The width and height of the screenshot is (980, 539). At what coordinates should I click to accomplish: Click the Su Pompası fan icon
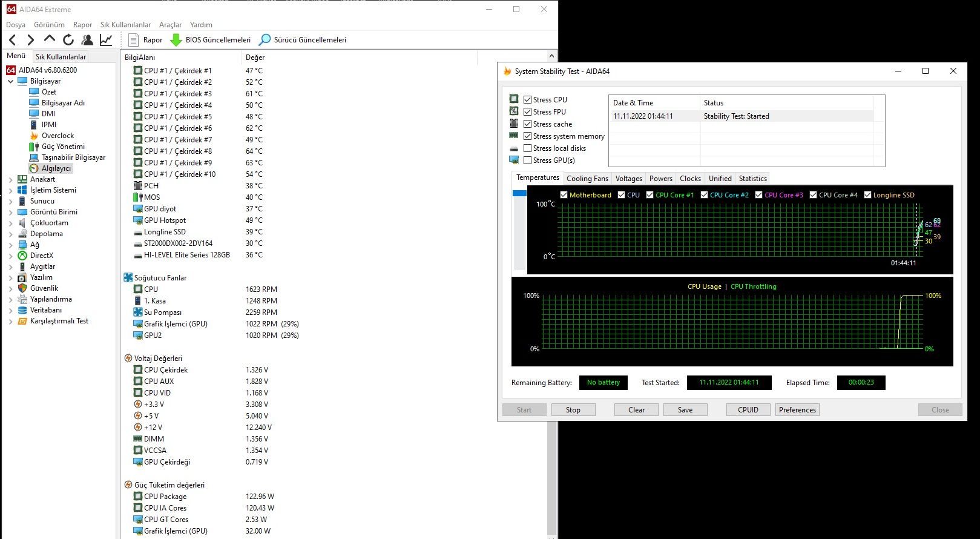coord(138,312)
